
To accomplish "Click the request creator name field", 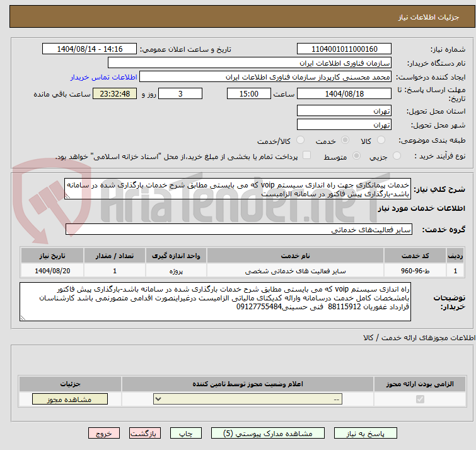I will click(x=265, y=77).
